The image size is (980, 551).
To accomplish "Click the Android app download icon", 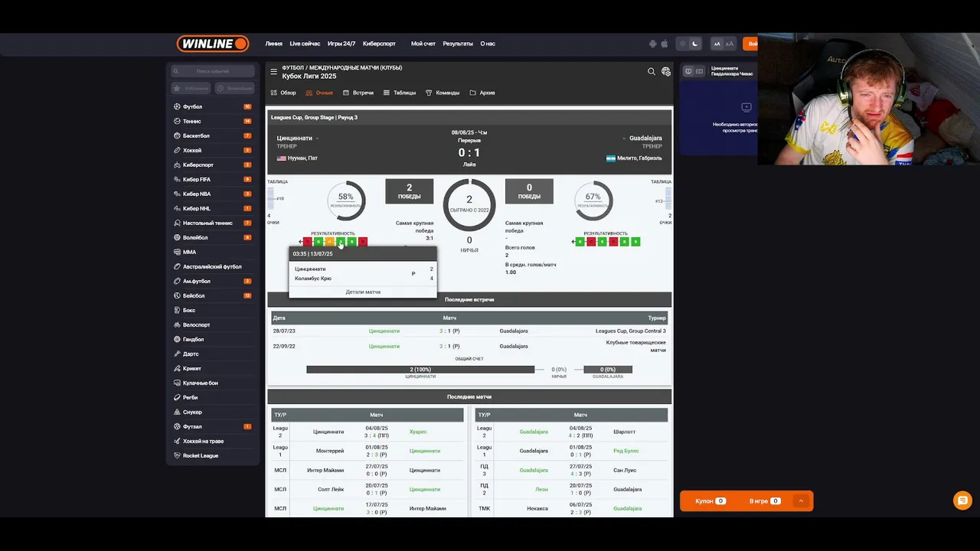I will 652,44.
